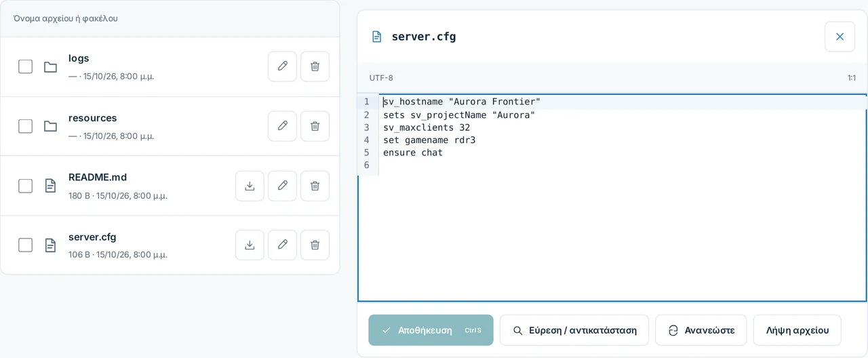Click the README.md file icon
The width and height of the screenshot is (868, 358).
pos(50,186)
